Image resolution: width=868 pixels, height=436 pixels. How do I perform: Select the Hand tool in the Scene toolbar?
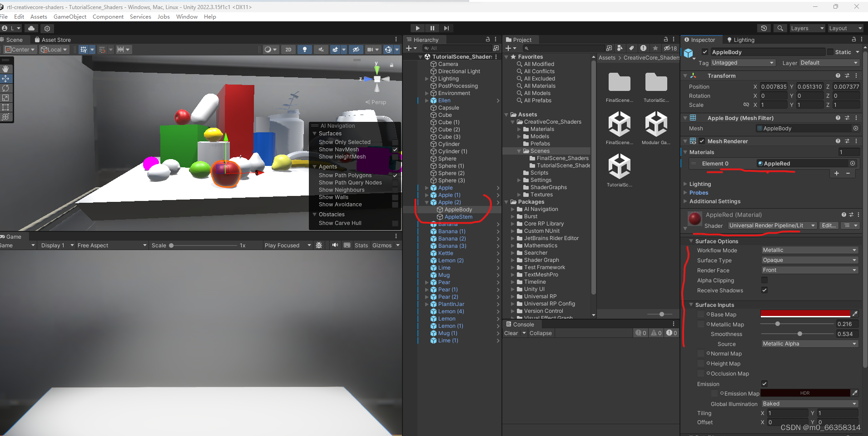coord(6,69)
